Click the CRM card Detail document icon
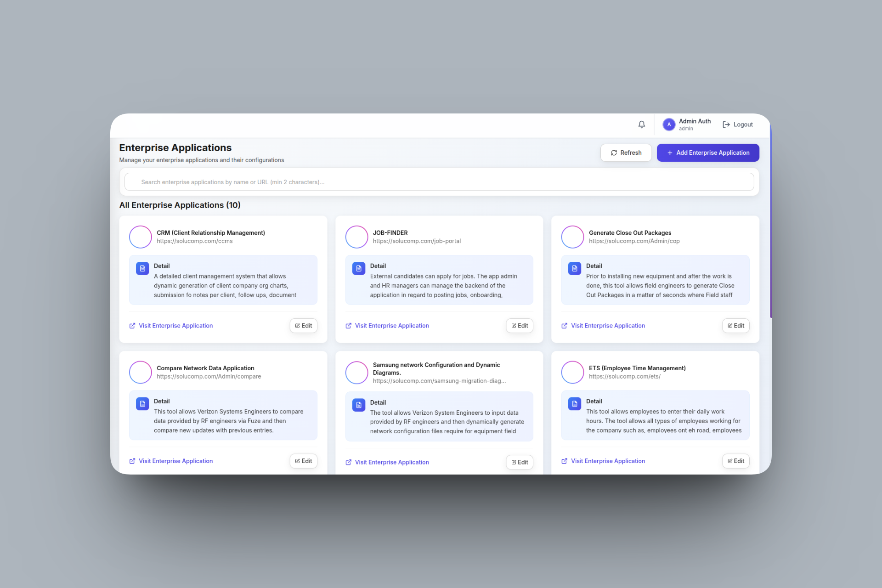 tap(142, 269)
